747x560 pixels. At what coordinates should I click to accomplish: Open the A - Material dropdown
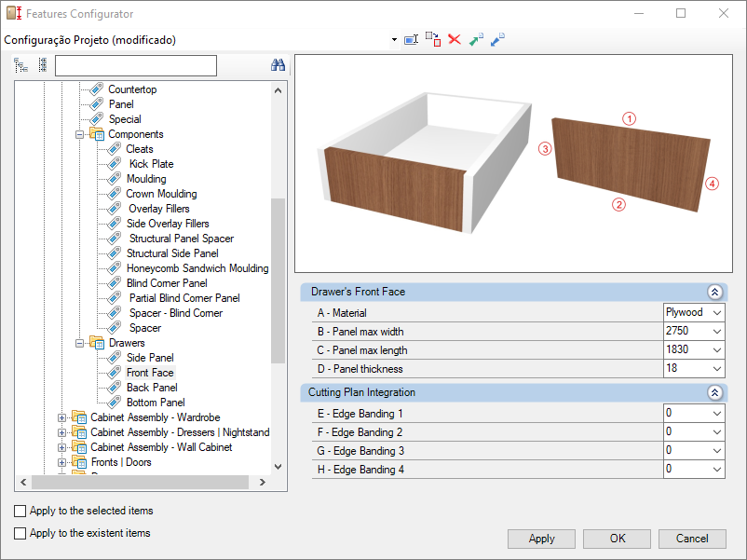tap(717, 313)
